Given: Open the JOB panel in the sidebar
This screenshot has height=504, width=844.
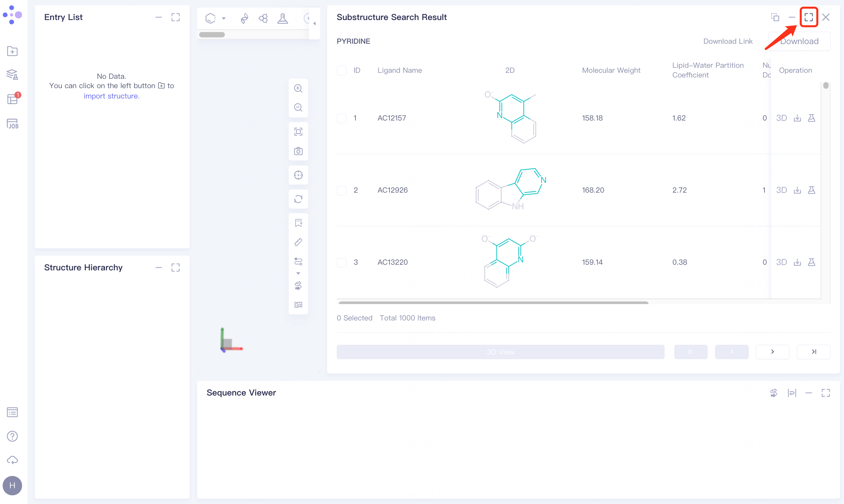Looking at the screenshot, I should tap(13, 123).
